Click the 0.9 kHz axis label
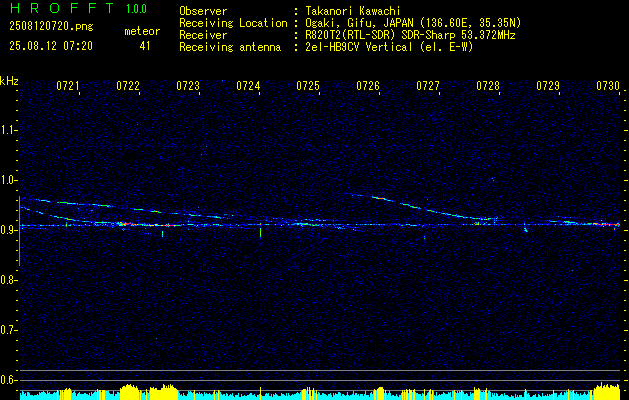Viewport: 629px width, 400px height. coord(8,230)
